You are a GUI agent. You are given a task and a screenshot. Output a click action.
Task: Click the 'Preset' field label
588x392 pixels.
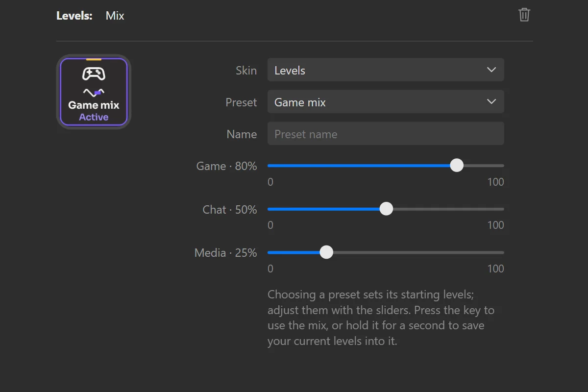(241, 102)
